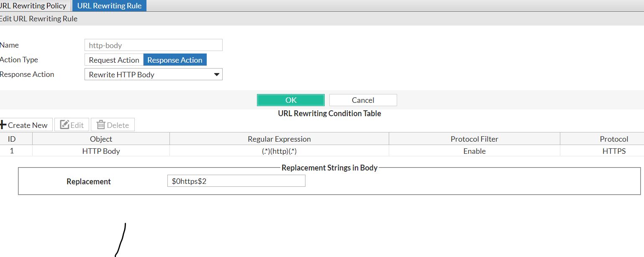
Task: Open the Rewrite HTTP Body dropdown
Action: (153, 74)
